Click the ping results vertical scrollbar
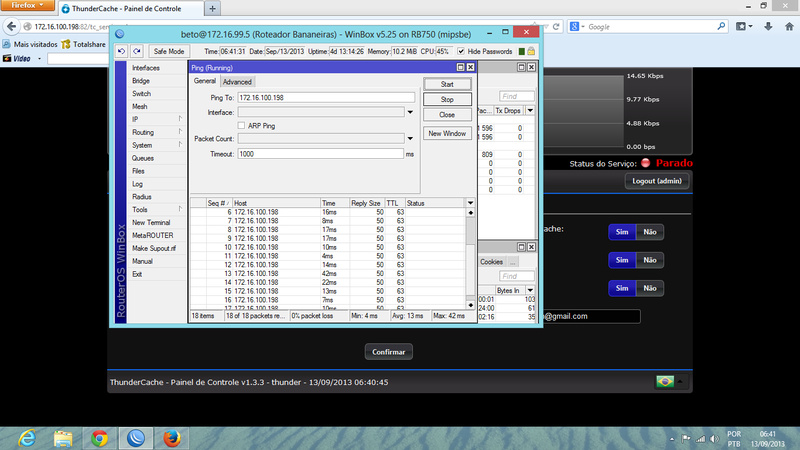 (x=470, y=258)
